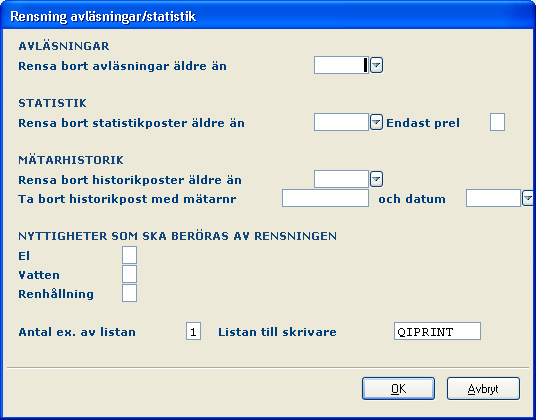The image size is (536, 420).
Task: Click the Avbryt button
Action: point(483,389)
